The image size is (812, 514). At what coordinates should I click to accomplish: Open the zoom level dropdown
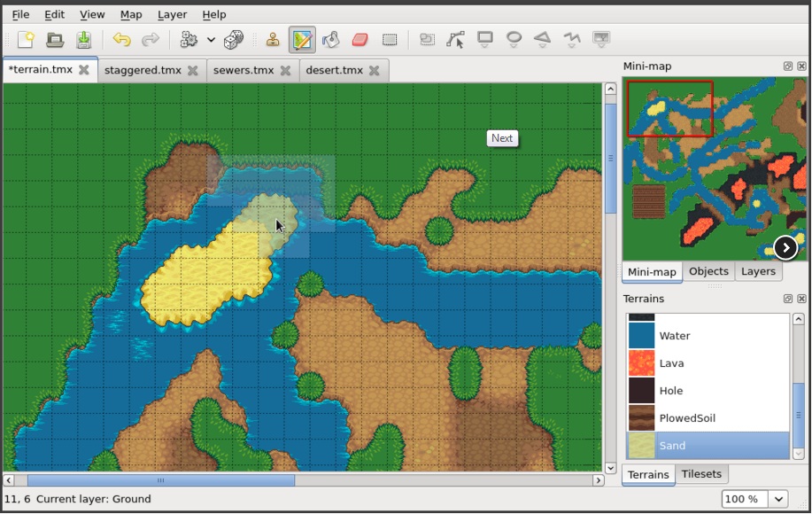[778, 499]
